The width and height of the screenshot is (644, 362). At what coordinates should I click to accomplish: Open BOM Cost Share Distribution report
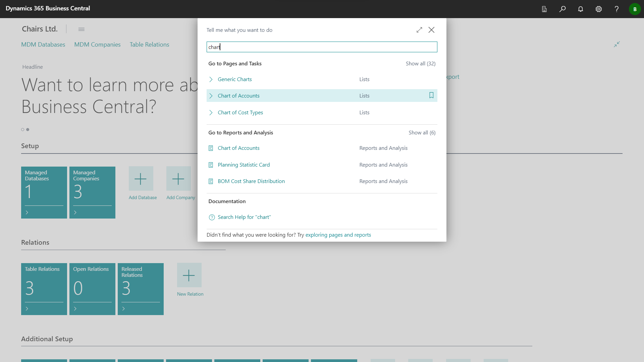coord(251,181)
